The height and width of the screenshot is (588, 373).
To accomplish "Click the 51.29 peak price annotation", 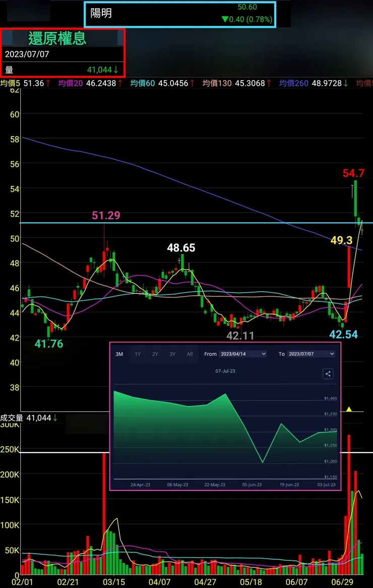I will click(106, 215).
